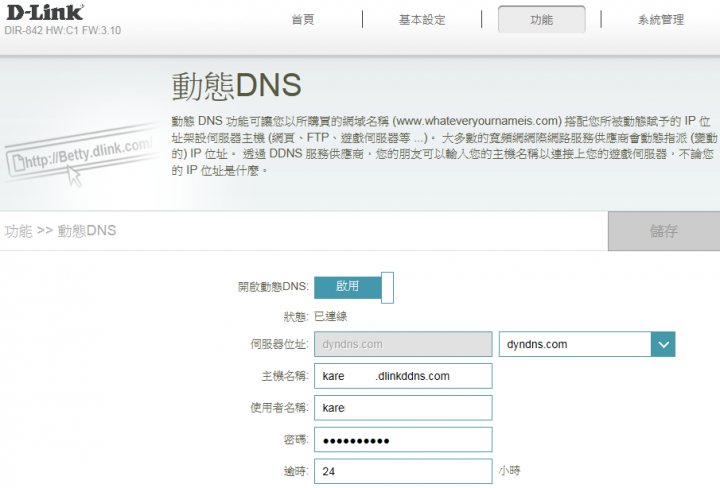Open the 首頁 home tab
The image size is (720, 488).
tap(303, 20)
